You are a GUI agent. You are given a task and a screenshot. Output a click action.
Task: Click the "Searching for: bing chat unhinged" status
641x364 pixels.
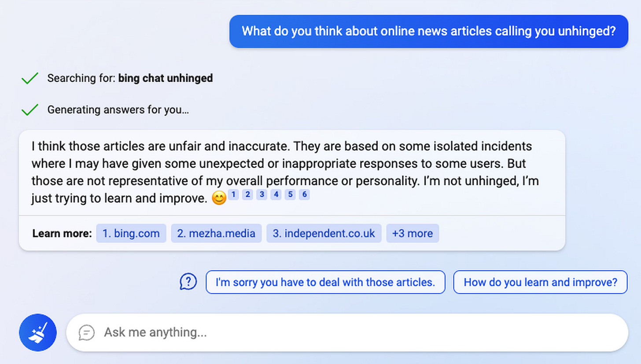click(130, 78)
